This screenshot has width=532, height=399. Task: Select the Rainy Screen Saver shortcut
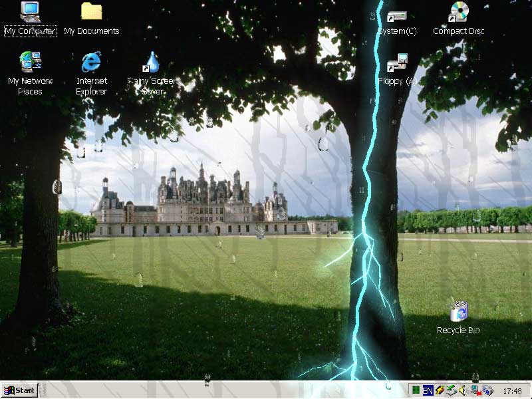(x=152, y=62)
